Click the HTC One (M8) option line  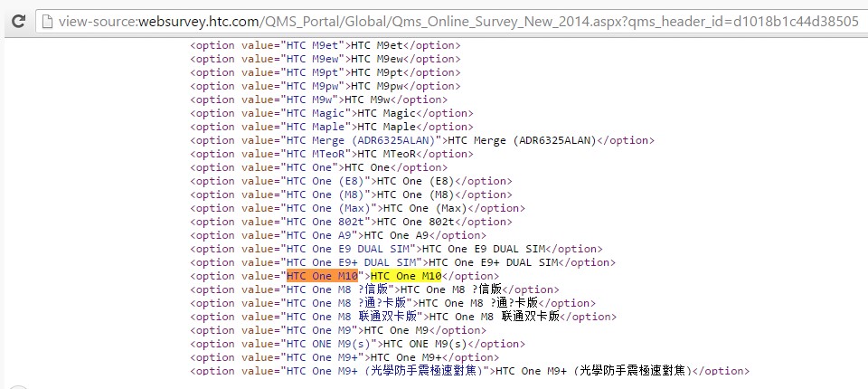(x=350, y=194)
